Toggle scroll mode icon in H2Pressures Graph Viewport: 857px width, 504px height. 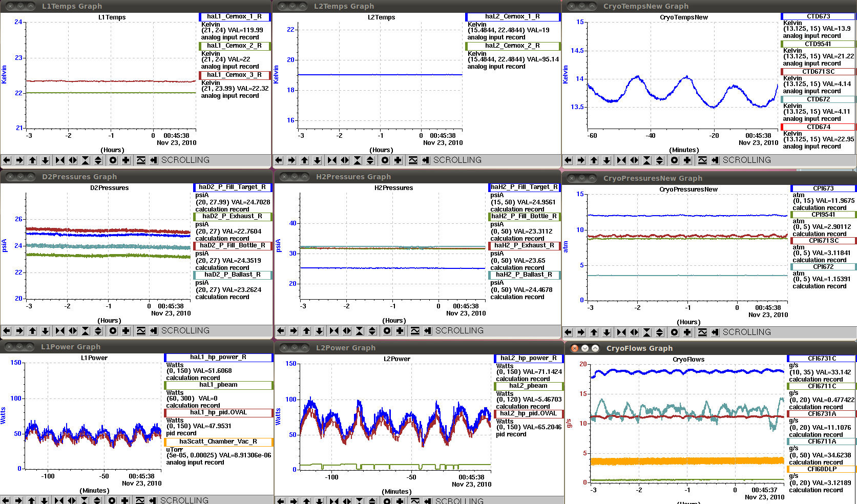point(428,331)
